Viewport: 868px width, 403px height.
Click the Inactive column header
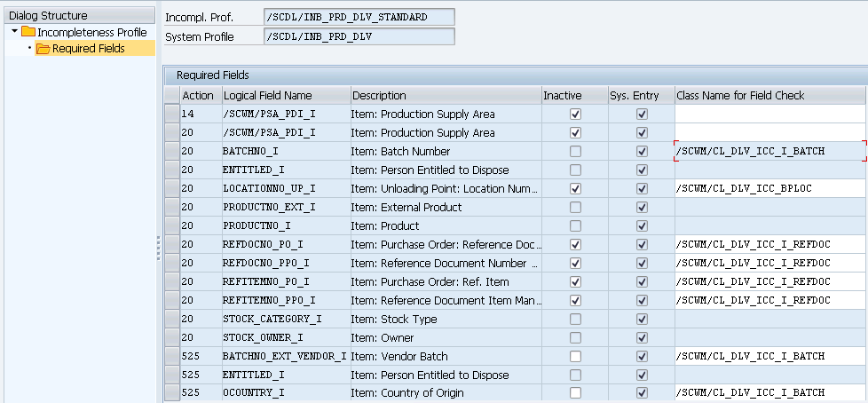click(561, 96)
